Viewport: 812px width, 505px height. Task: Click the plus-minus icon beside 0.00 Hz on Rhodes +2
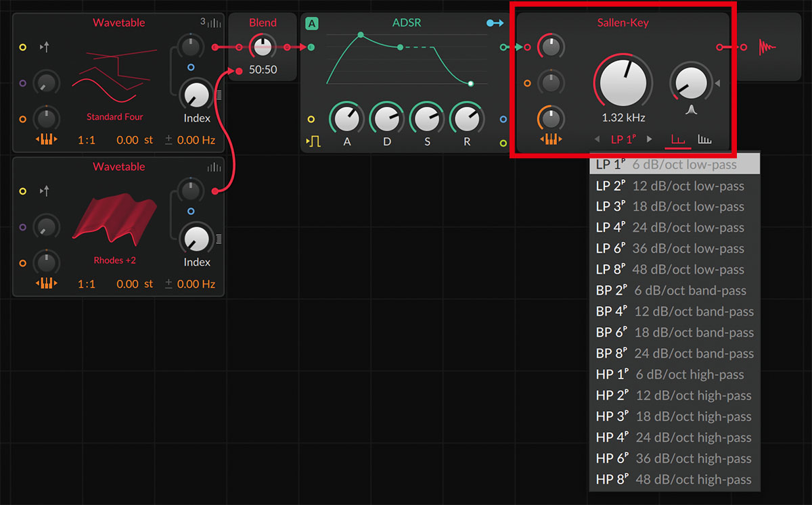(168, 284)
